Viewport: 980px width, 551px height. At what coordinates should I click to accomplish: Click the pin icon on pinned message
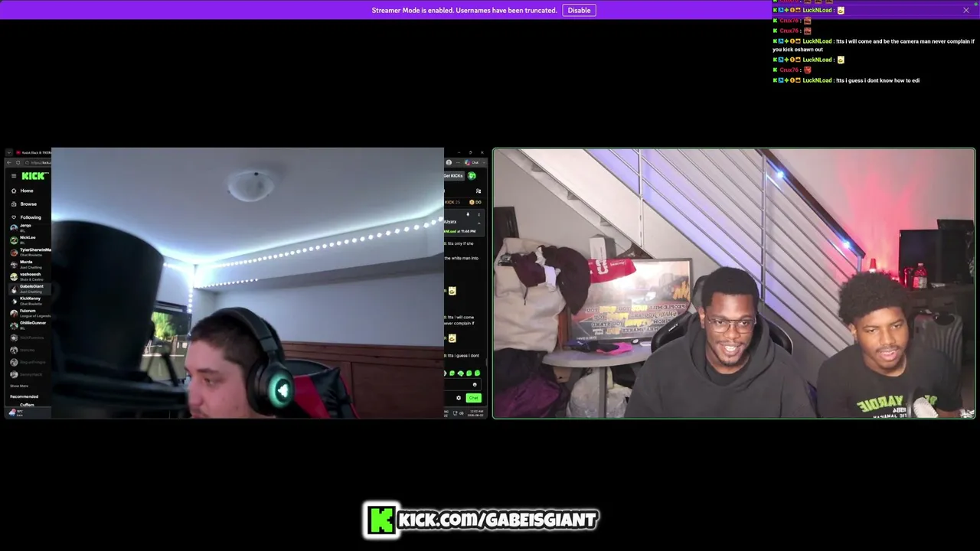(x=468, y=215)
